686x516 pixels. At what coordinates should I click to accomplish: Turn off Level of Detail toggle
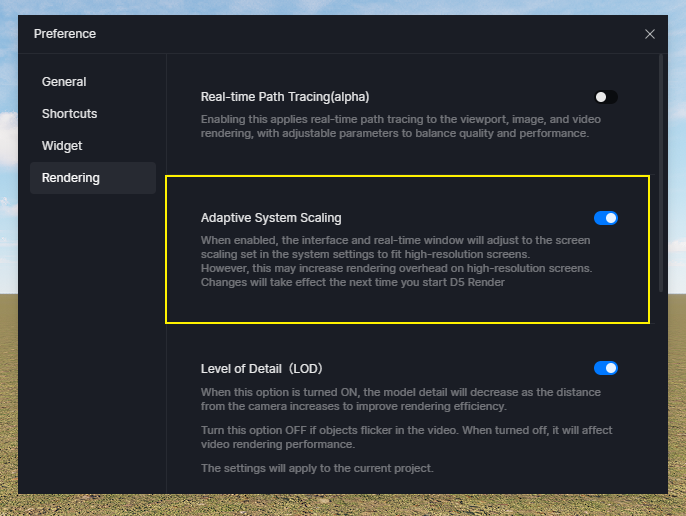point(605,368)
